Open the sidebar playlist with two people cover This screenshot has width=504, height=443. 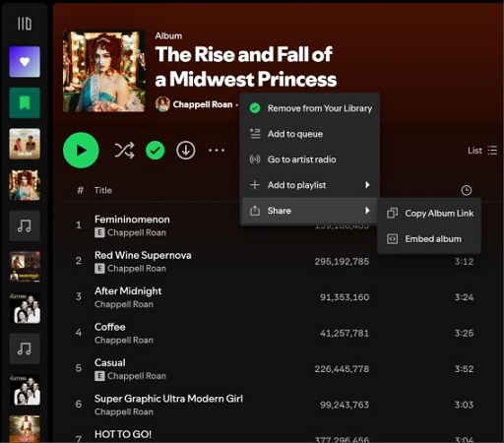click(25, 144)
